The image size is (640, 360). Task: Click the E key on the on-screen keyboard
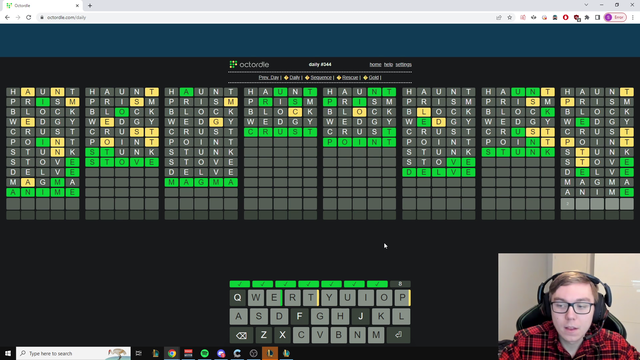(274, 298)
